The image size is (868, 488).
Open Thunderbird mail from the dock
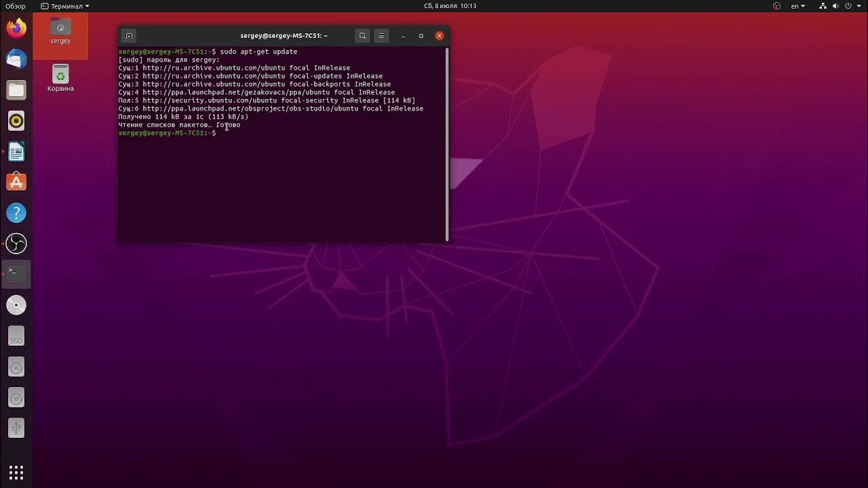coord(16,59)
